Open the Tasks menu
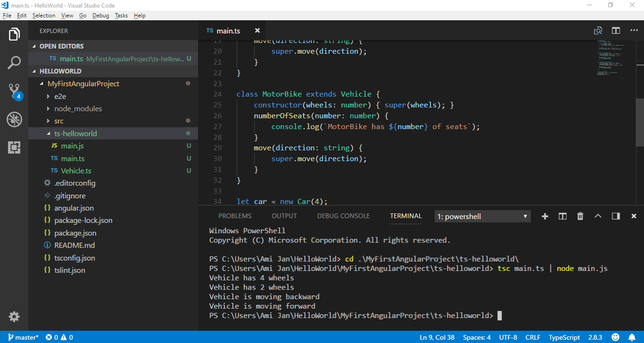This screenshot has width=644, height=343. coord(121,16)
